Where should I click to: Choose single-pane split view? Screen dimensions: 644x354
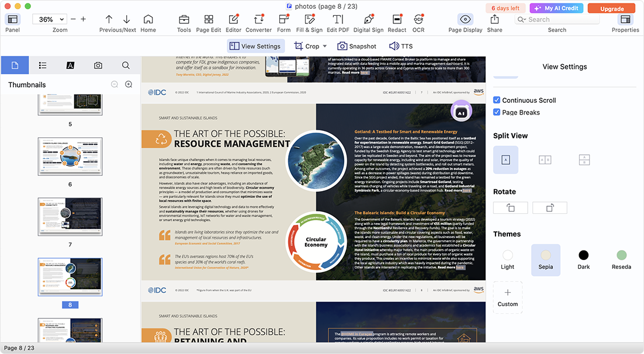tap(505, 159)
